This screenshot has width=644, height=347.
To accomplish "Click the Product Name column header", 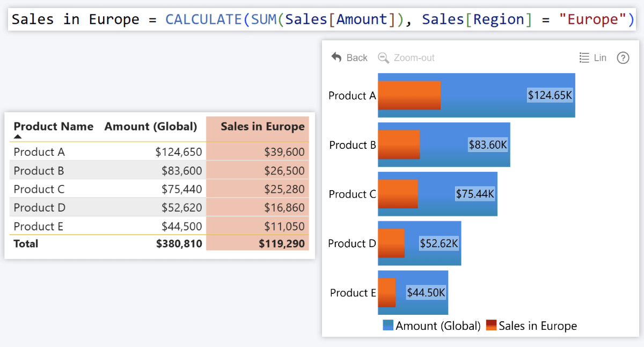I will click(x=54, y=127).
